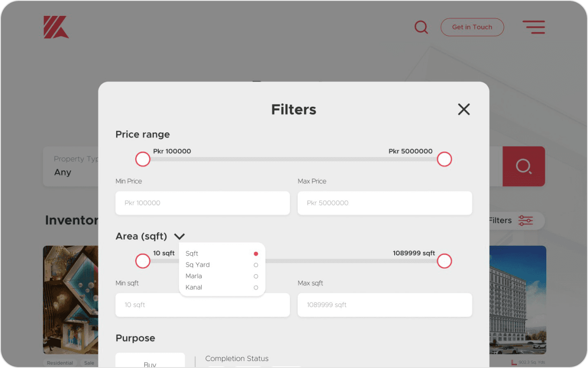Screen dimensions: 588x368
Task: Click the minimum area slider handle
Action: 143,261
